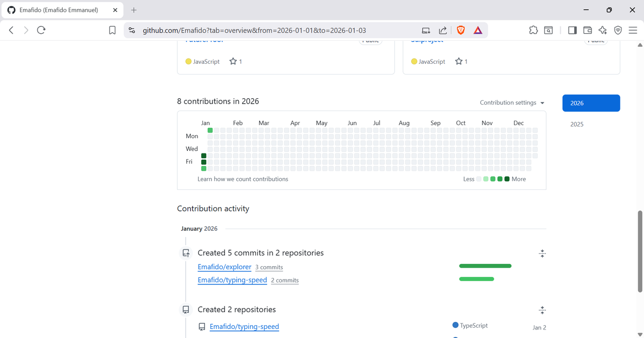Screen dimensions: 644x338
Task: Open the browser hamburger menu
Action: (633, 31)
